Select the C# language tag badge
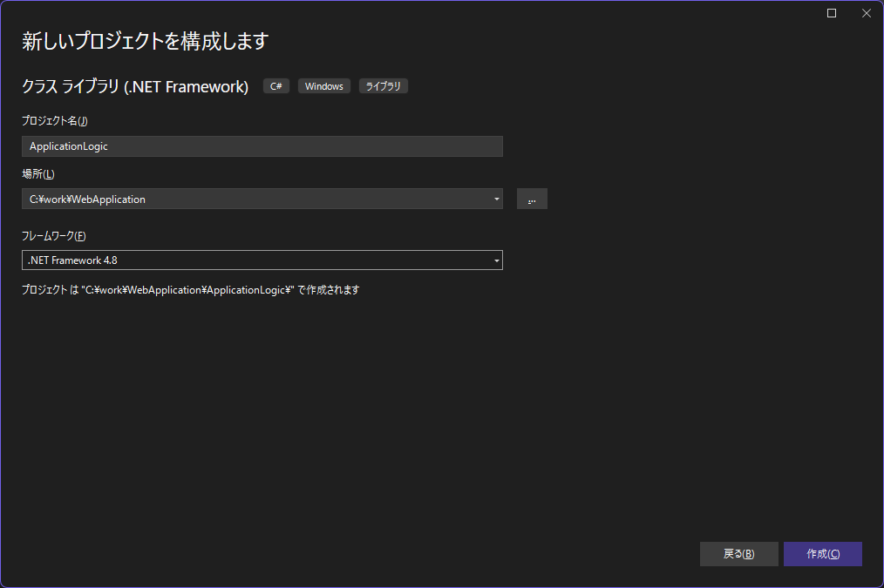The width and height of the screenshot is (884, 588). coord(275,85)
